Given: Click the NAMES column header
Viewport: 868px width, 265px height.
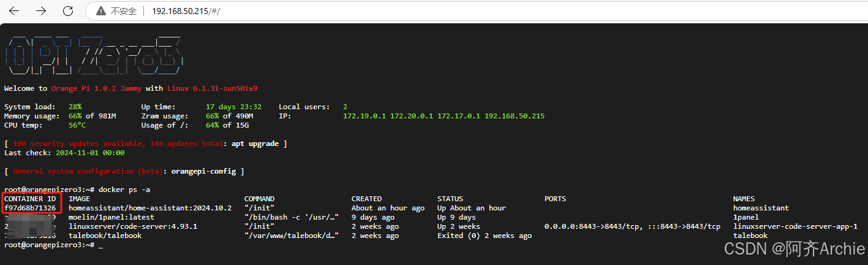Looking at the screenshot, I should pyautogui.click(x=744, y=199).
